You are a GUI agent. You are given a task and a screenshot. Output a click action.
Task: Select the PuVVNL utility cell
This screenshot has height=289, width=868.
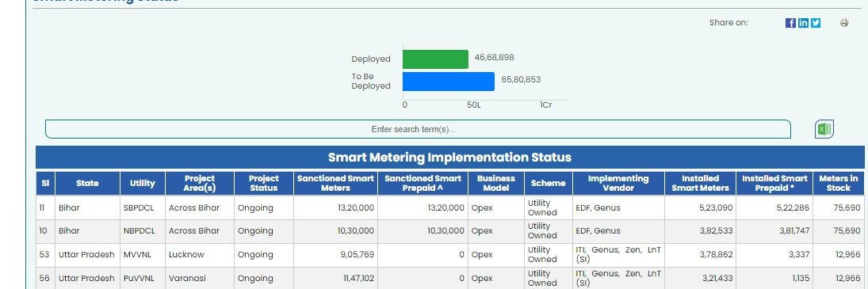pyautogui.click(x=143, y=279)
